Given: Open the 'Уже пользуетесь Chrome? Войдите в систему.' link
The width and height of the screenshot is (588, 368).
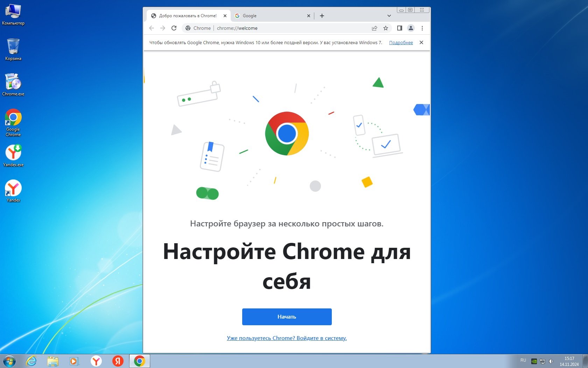Looking at the screenshot, I should coord(287,338).
